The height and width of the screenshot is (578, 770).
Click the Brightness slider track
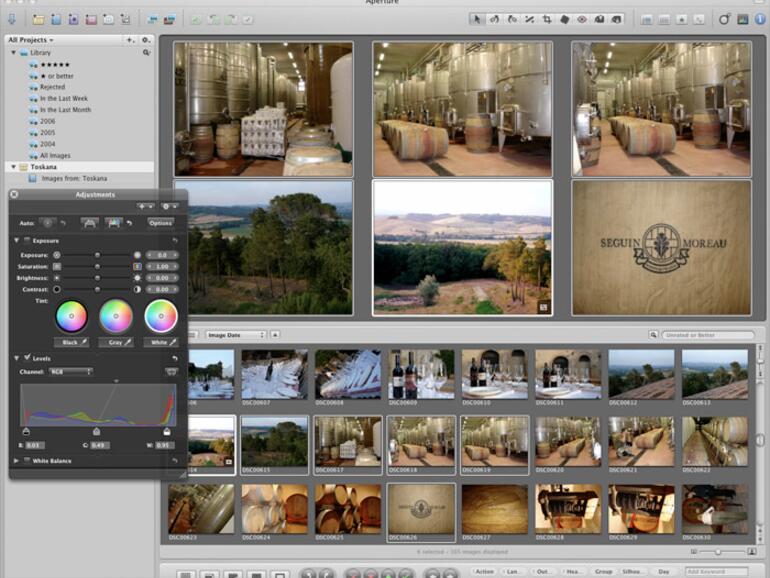coord(97,278)
